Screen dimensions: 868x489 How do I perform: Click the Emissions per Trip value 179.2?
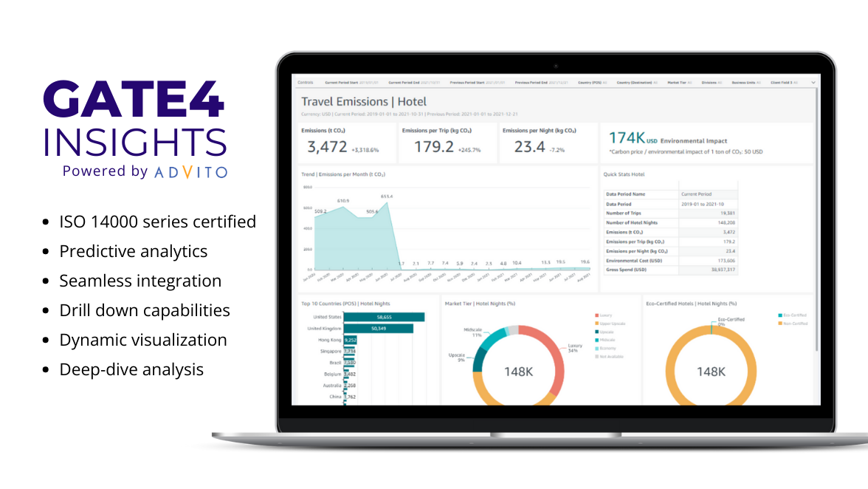(434, 147)
